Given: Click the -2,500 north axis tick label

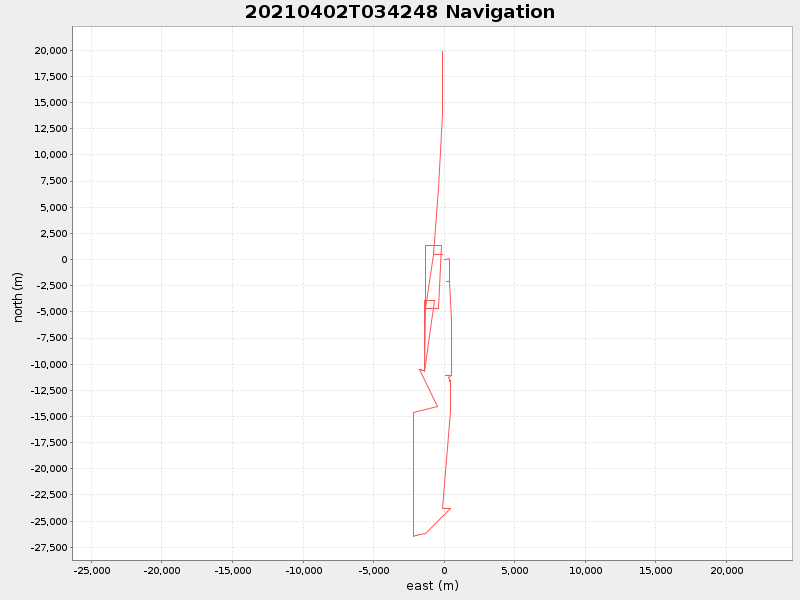Looking at the screenshot, I should 52,286.
